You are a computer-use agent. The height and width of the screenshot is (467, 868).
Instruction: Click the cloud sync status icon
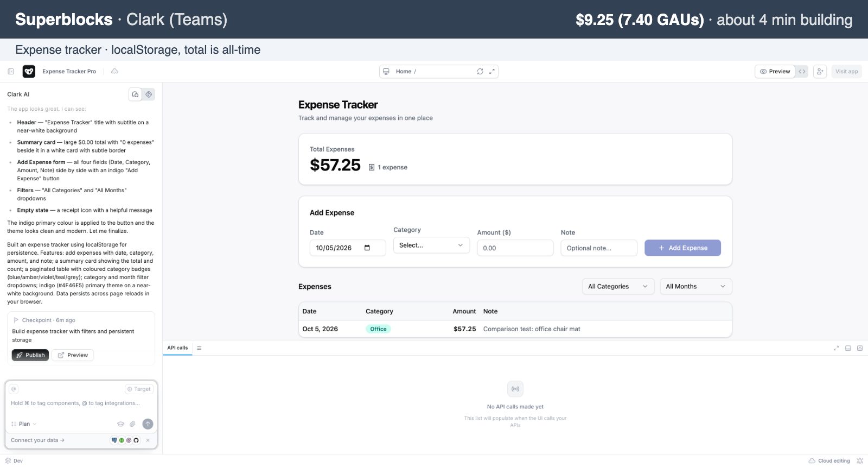[114, 71]
